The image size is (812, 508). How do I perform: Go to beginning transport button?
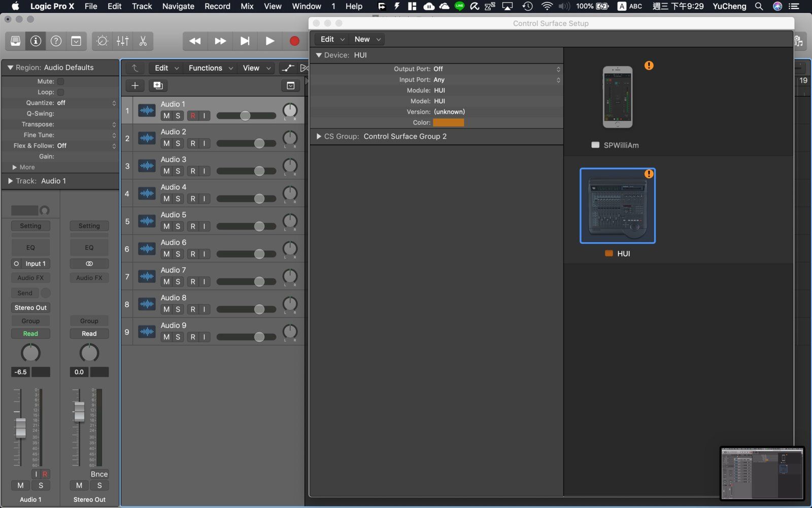245,41
